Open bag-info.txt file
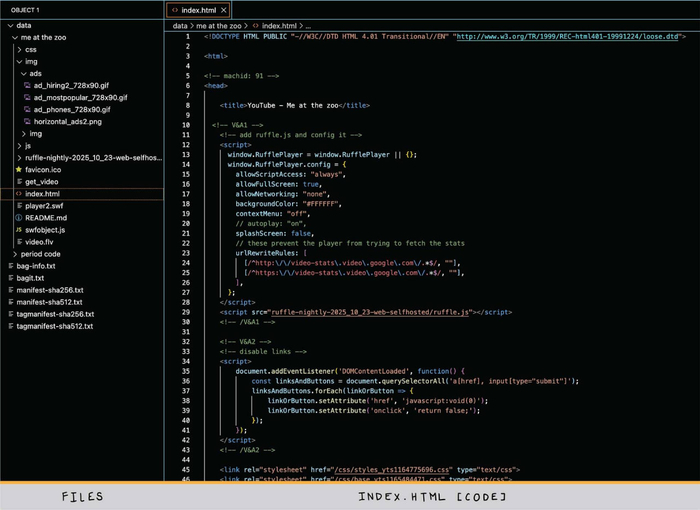Image resolution: width=700 pixels, height=510 pixels. (x=36, y=266)
